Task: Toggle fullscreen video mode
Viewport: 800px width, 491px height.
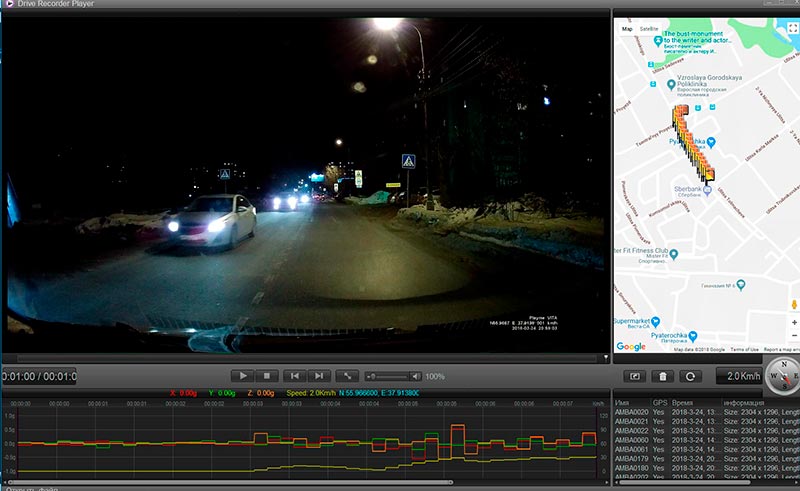Action: pos(346,376)
